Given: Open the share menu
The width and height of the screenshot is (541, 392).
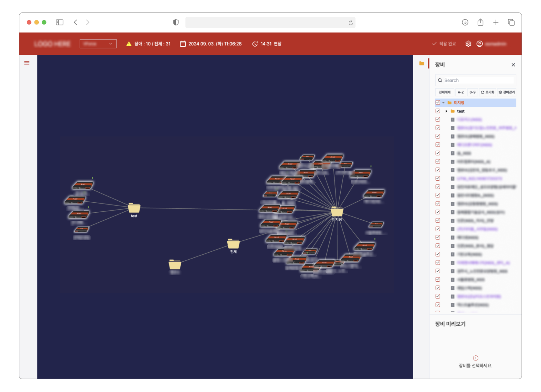Looking at the screenshot, I should tap(480, 22).
